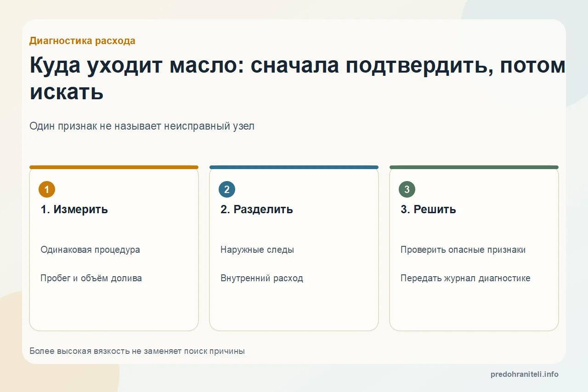The height and width of the screenshot is (392, 588).
Task: Select the text "Пробег и объём долива"
Action: pyautogui.click(x=91, y=278)
